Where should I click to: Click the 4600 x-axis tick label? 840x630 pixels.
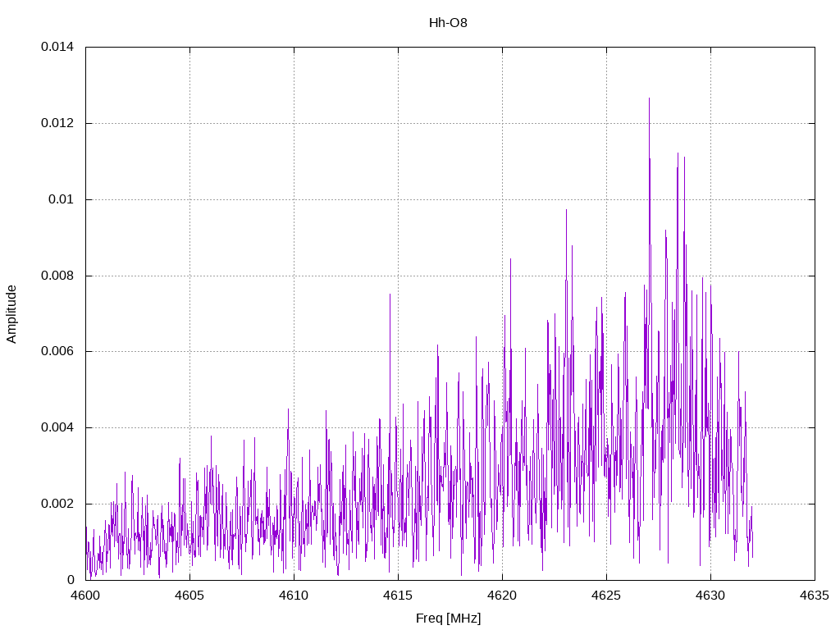click(x=85, y=596)
